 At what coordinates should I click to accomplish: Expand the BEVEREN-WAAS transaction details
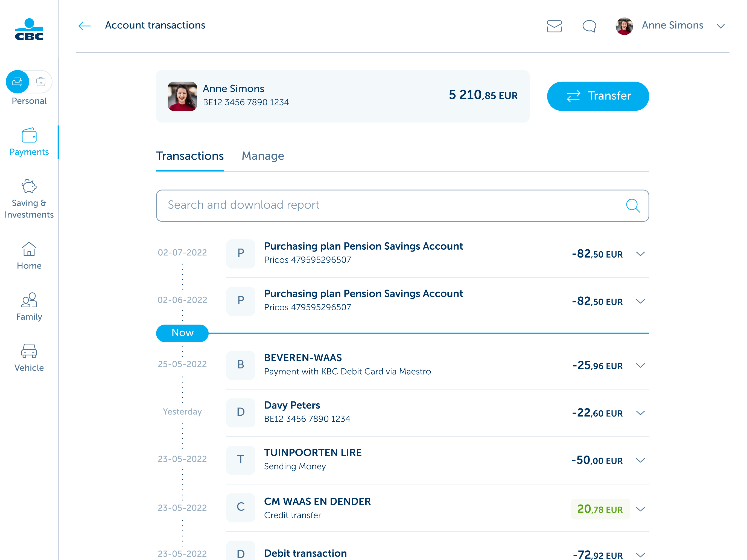click(640, 365)
